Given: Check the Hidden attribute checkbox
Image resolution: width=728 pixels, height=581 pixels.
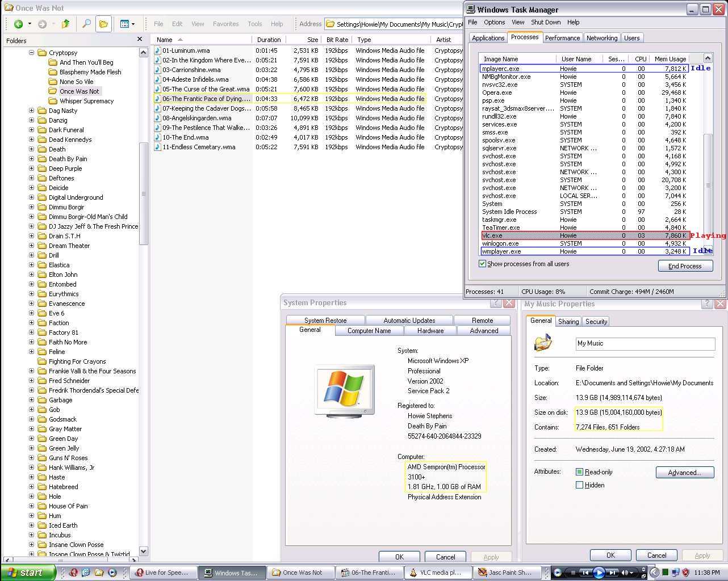Looking at the screenshot, I should [x=579, y=485].
